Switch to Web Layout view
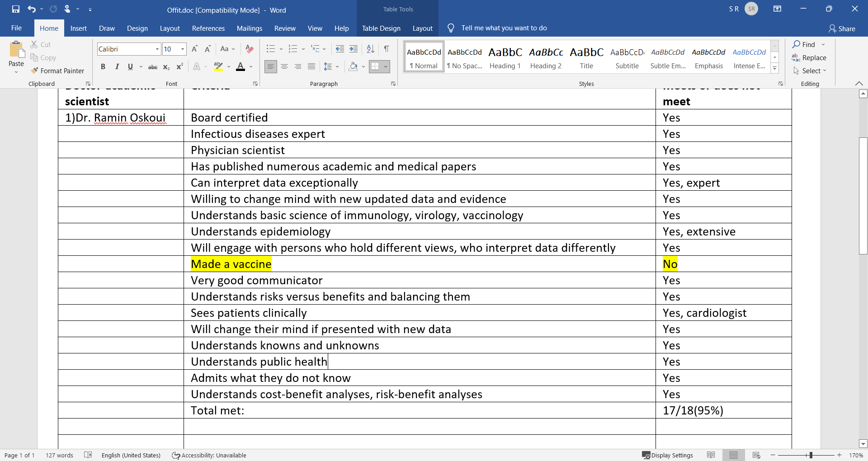This screenshot has height=461, width=868. tap(756, 455)
